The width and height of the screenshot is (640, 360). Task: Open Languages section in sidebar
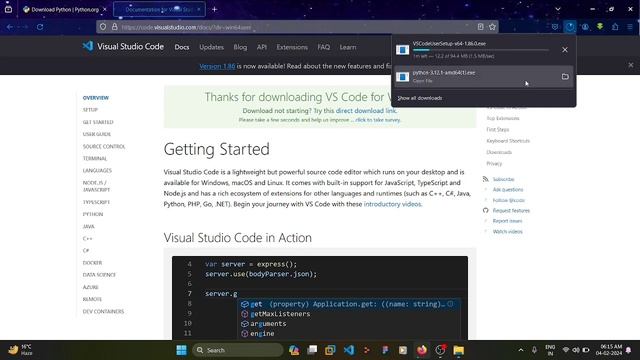[97, 171]
